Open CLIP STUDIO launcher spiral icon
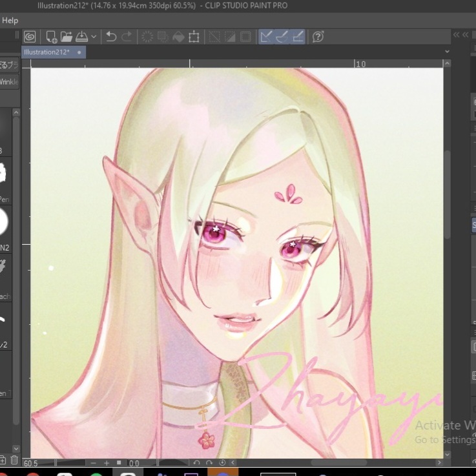 tap(30, 37)
